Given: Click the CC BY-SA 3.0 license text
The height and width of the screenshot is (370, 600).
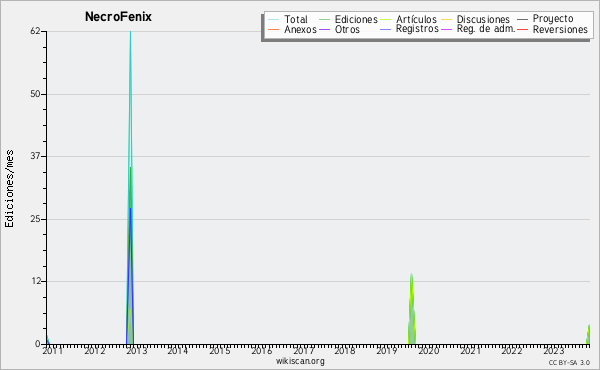Looking at the screenshot, I should [x=569, y=362].
